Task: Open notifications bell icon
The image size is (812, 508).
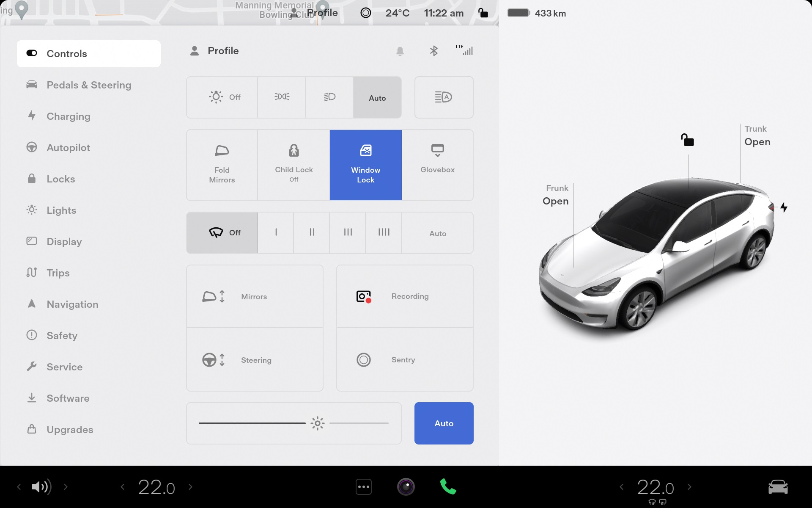Action: pos(400,51)
